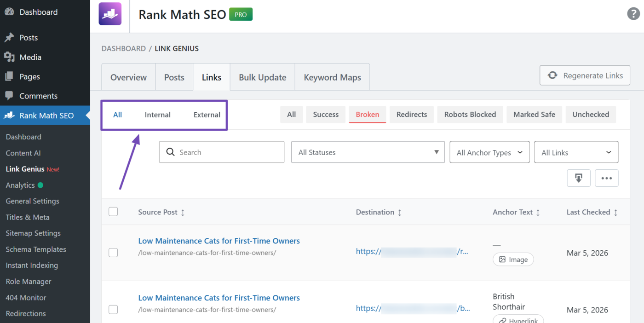Click the Comments bubble icon
Image resolution: width=644 pixels, height=323 pixels.
(x=9, y=96)
